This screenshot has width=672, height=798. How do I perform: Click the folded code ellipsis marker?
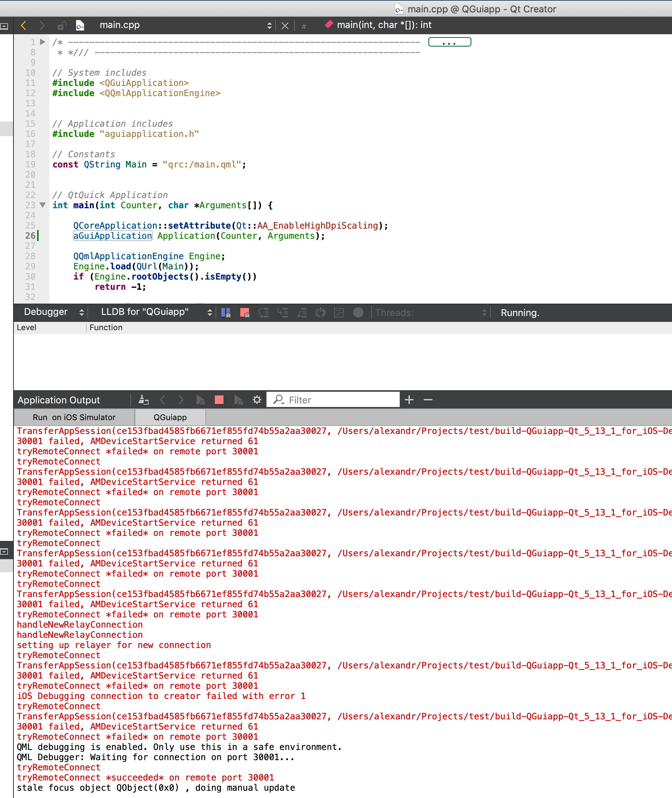point(449,42)
